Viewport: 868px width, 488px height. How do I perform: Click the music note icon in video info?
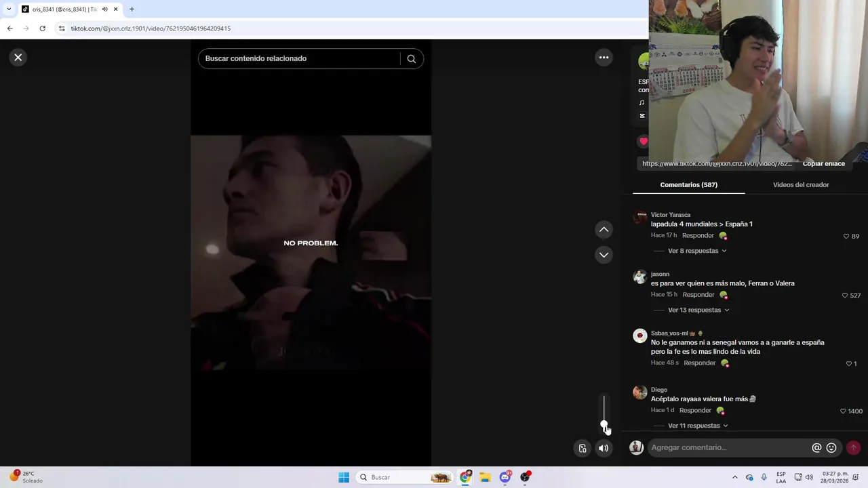point(642,103)
